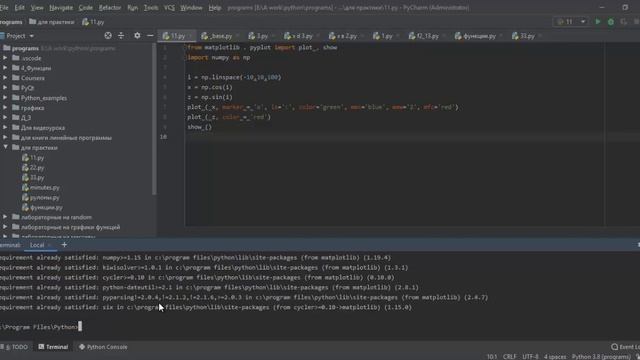Expand the PyQt folder arrow
Viewport: 640px width, 360px height.
[x=5, y=88]
